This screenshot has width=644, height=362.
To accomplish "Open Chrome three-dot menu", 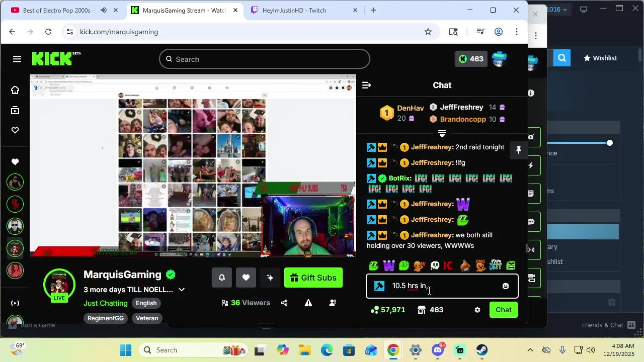I will (517, 32).
